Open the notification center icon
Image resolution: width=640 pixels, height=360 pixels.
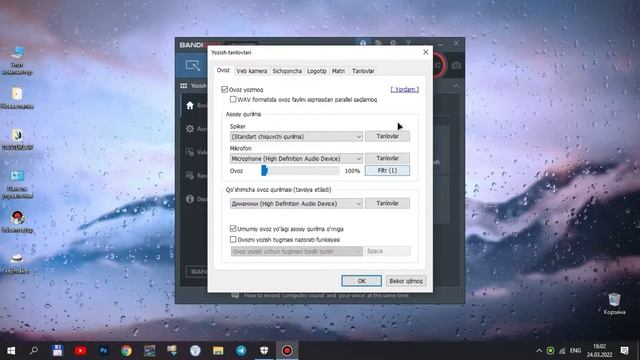coord(624,351)
